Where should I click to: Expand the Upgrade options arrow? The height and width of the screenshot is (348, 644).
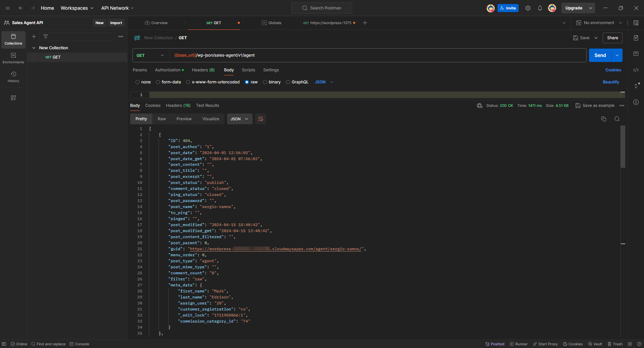(x=591, y=8)
